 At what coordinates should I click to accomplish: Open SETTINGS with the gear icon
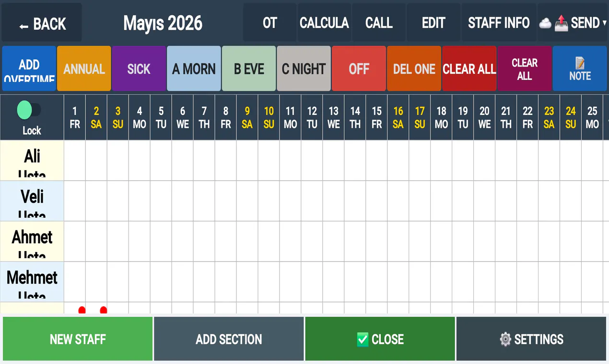point(531,339)
